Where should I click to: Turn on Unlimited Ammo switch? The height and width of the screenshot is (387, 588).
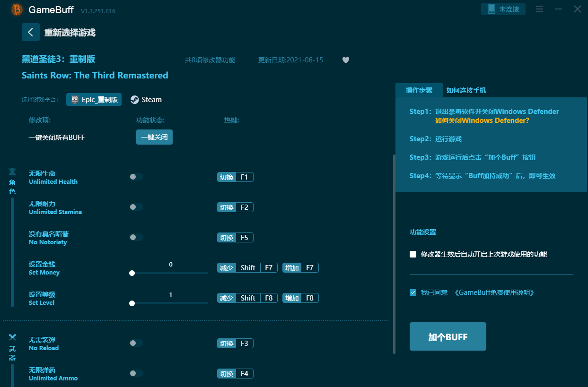tap(136, 373)
